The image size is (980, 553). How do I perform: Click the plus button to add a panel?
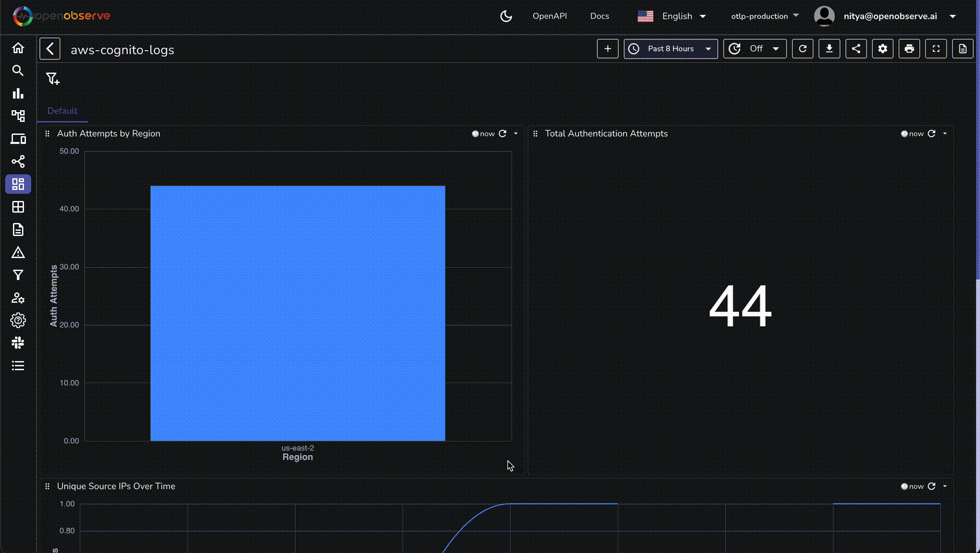[x=607, y=49]
